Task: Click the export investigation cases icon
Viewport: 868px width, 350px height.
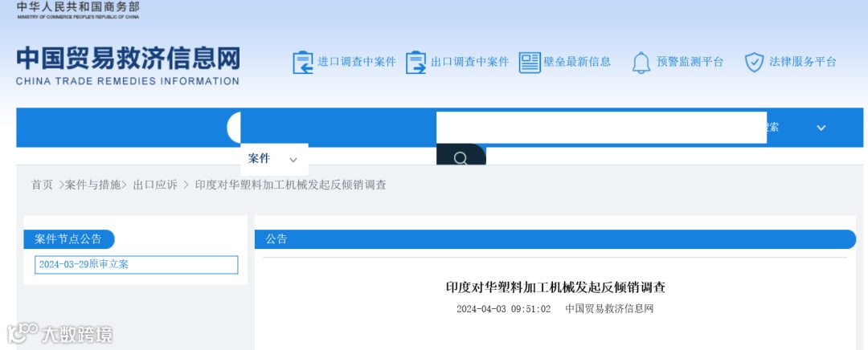Action: click(x=416, y=62)
